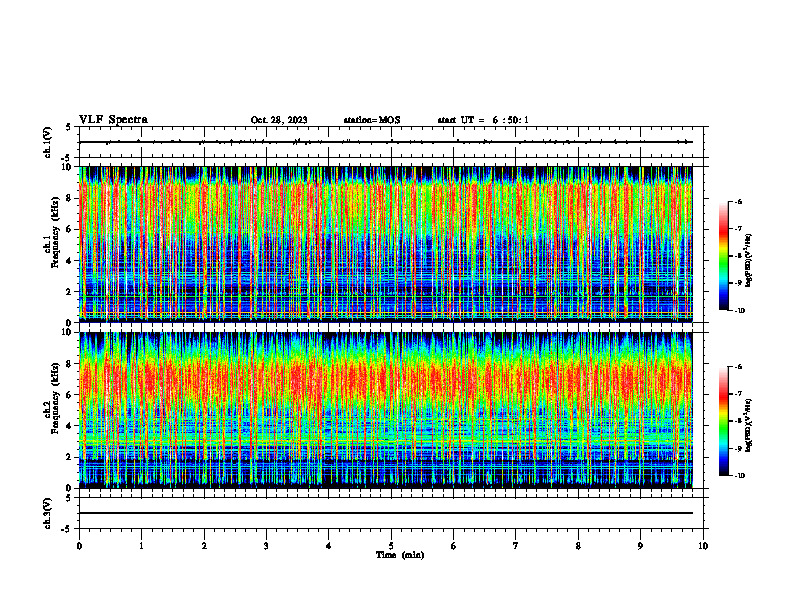Image resolution: width=792 pixels, height=612 pixels.
Task: Select the date text "Oct. 28, 2023"
Action: tap(279, 120)
